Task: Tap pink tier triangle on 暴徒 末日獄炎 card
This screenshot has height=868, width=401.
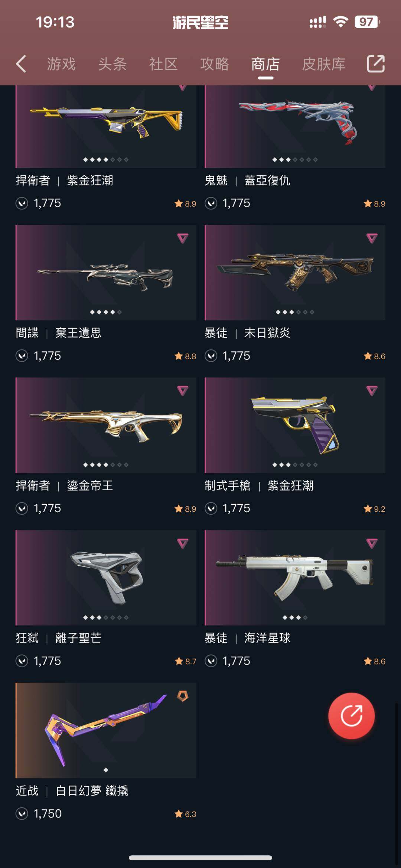Action: [372, 238]
